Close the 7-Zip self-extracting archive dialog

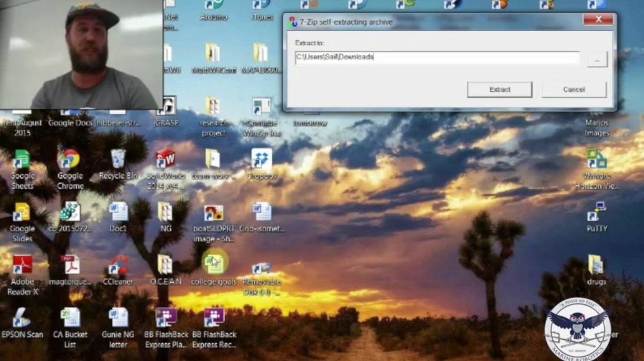pos(598,20)
